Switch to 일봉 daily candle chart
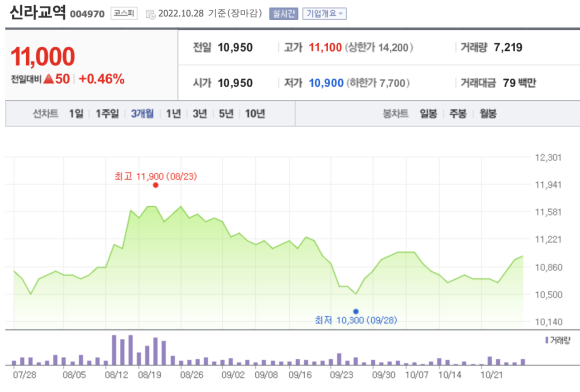 pos(428,114)
